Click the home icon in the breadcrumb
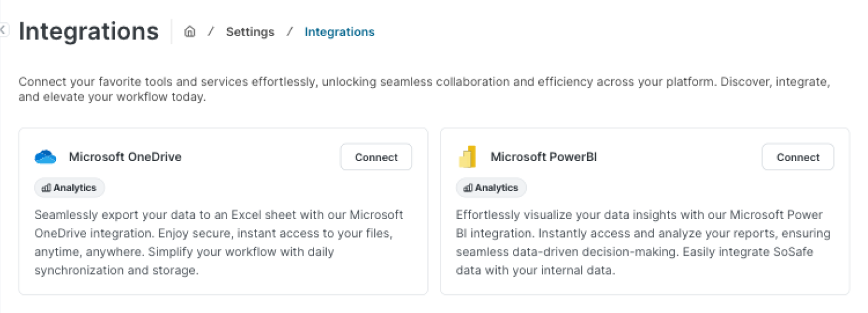 tap(190, 32)
